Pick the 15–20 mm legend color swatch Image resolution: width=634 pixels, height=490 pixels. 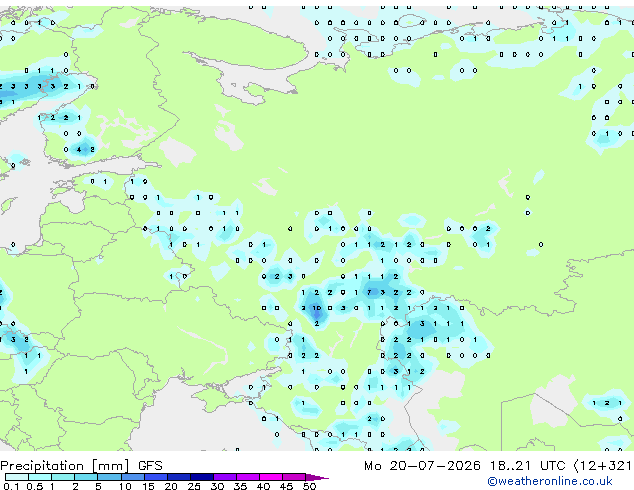click(x=156, y=477)
